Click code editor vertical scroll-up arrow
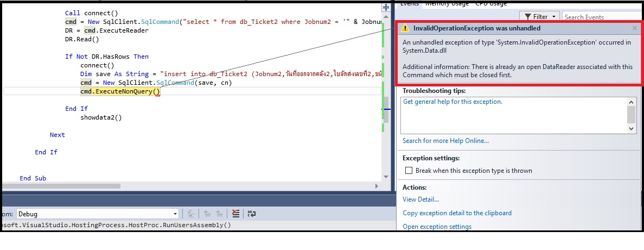 point(386,16)
